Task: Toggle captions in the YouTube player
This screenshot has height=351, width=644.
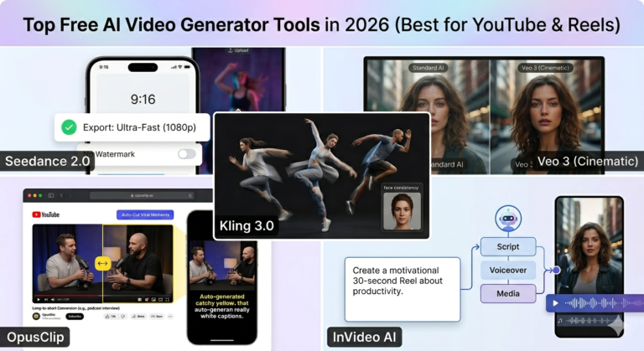Action: 140,300
